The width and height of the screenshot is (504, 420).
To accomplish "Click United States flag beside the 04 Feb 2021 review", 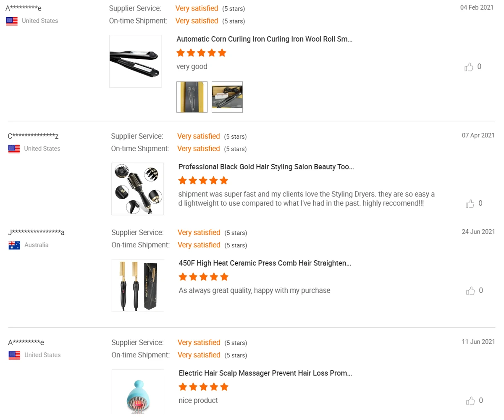I will click(12, 21).
